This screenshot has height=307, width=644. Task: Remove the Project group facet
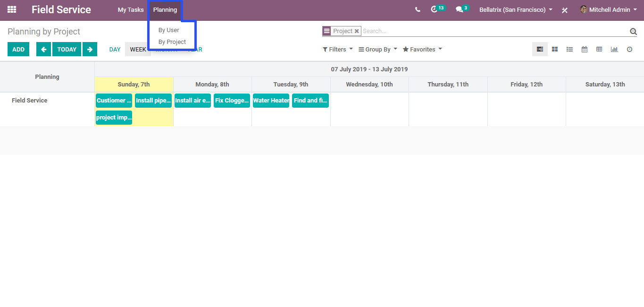click(357, 31)
